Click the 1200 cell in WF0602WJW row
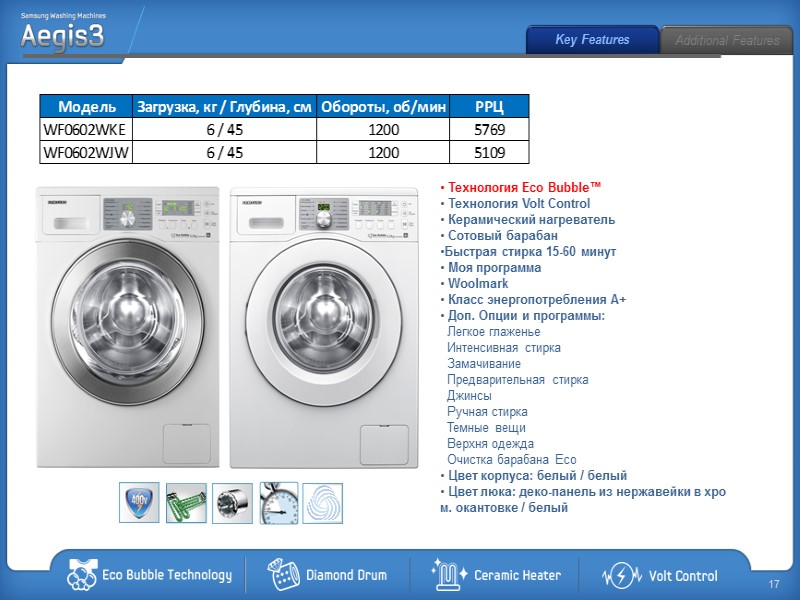This screenshot has height=600, width=800. click(x=383, y=153)
